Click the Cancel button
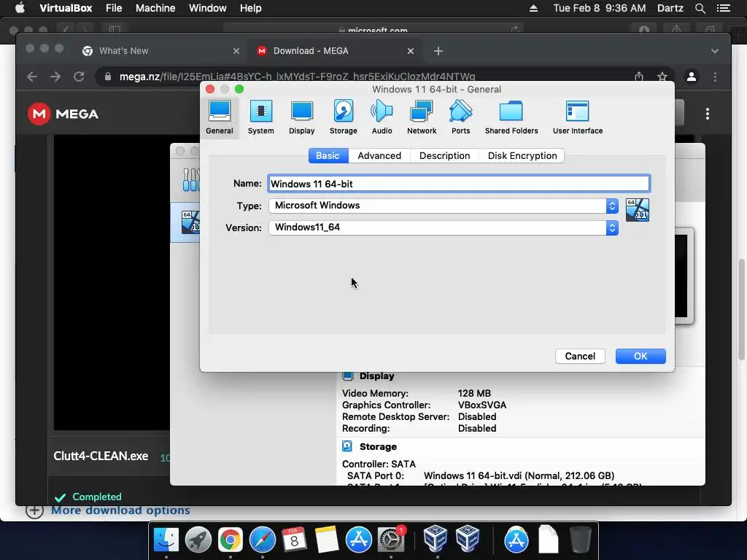The width and height of the screenshot is (747, 560). coord(580,356)
